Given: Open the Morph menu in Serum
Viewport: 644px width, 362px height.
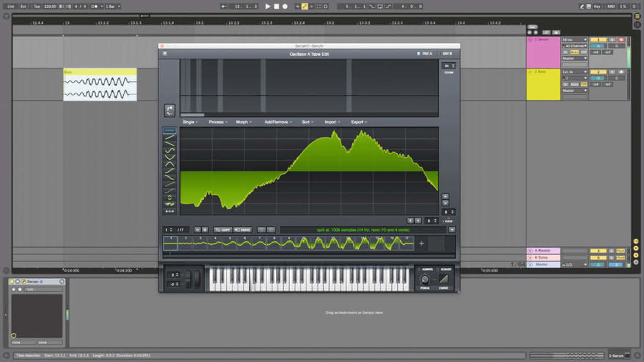Looking at the screenshot, I should tap(243, 122).
